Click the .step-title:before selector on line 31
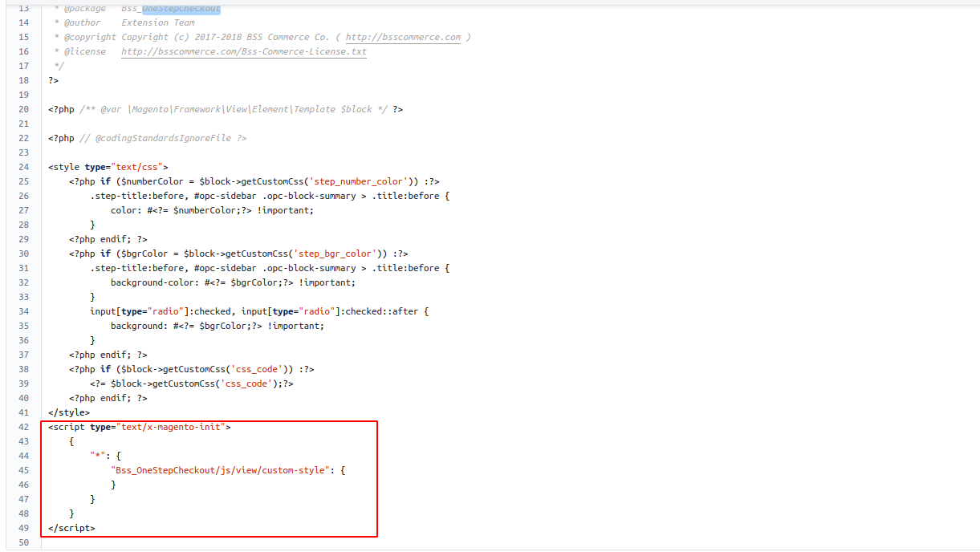 [138, 268]
